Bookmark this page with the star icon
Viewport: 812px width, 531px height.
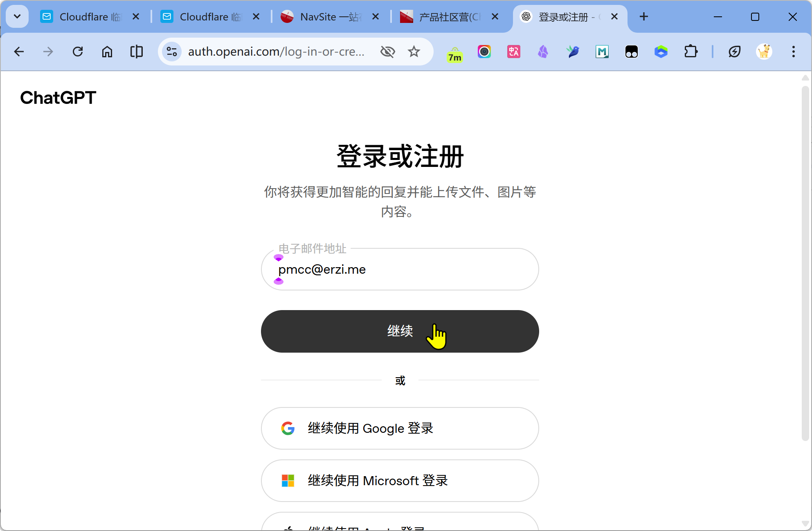[x=414, y=52]
